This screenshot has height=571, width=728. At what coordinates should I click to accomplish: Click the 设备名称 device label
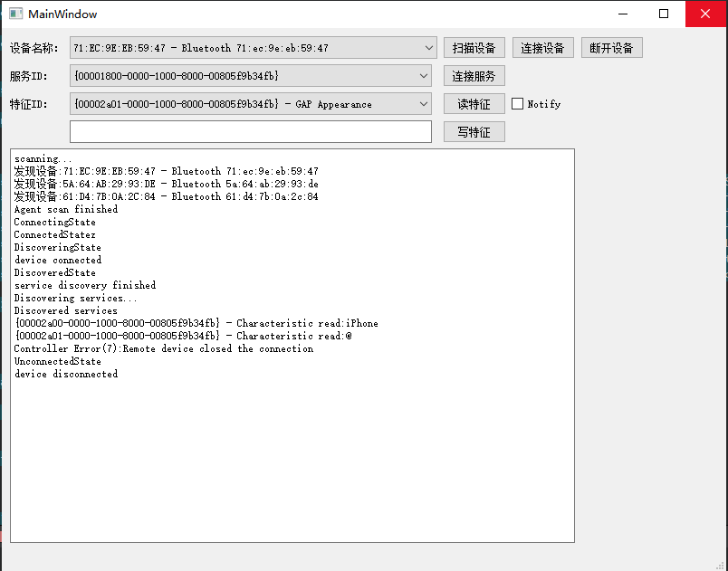tap(34, 48)
